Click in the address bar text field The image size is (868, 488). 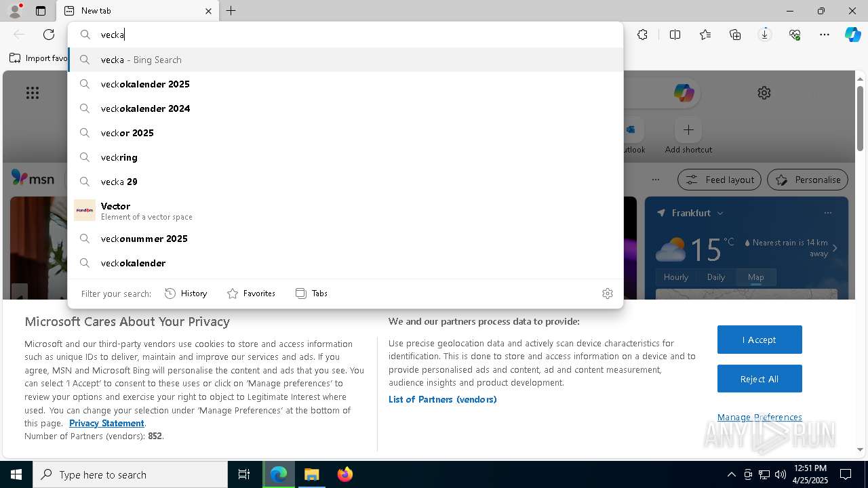(x=345, y=35)
